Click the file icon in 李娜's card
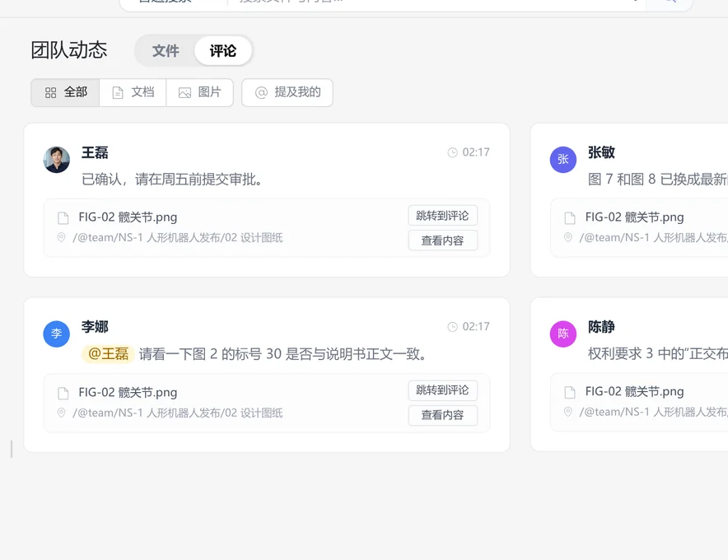The image size is (728, 560). (63, 394)
